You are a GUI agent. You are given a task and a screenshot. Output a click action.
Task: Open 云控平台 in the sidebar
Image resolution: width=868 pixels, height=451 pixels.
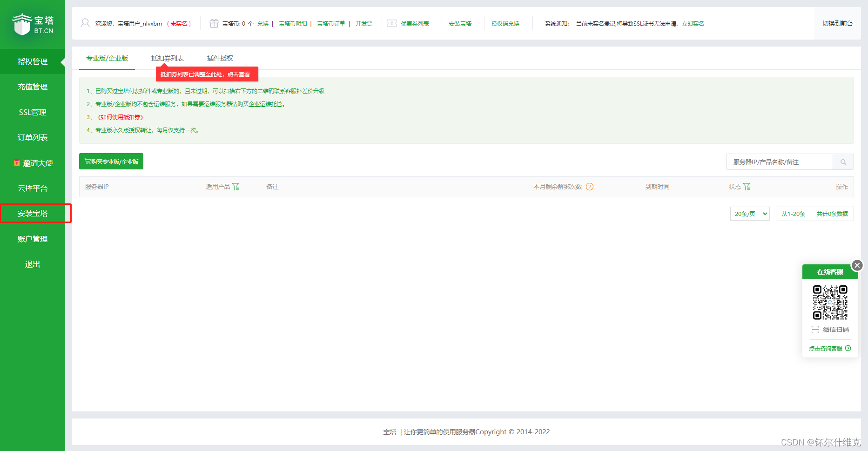click(33, 188)
